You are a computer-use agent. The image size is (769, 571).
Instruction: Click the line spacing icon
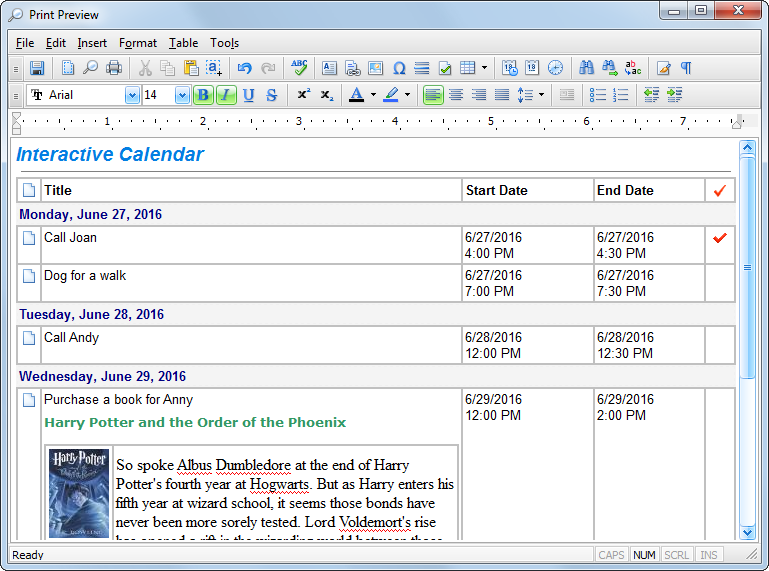[x=525, y=95]
